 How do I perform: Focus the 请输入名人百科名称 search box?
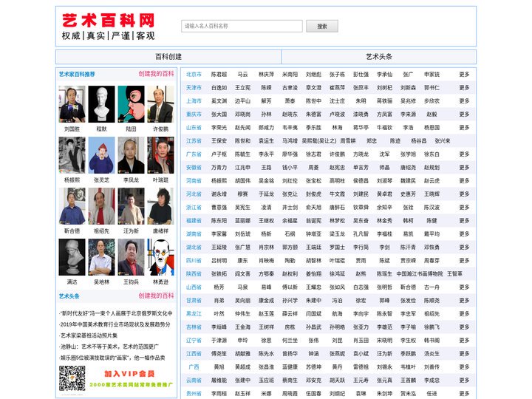tap(242, 26)
